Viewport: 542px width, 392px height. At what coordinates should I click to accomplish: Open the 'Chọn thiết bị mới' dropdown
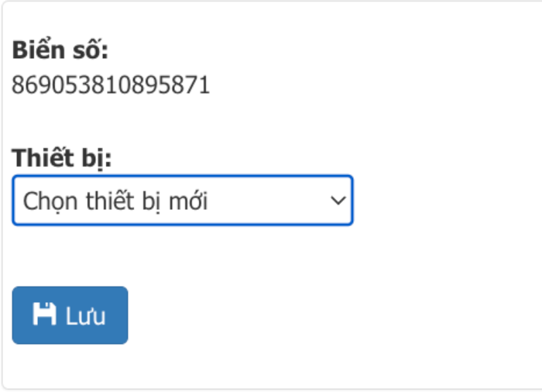tap(183, 201)
